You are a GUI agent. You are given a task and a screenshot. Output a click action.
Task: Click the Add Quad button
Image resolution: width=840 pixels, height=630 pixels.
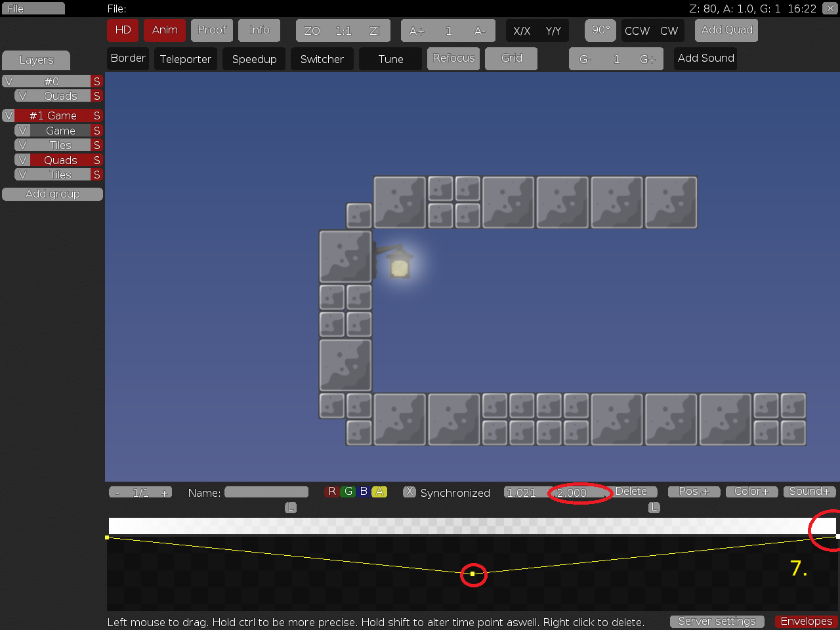tap(726, 30)
